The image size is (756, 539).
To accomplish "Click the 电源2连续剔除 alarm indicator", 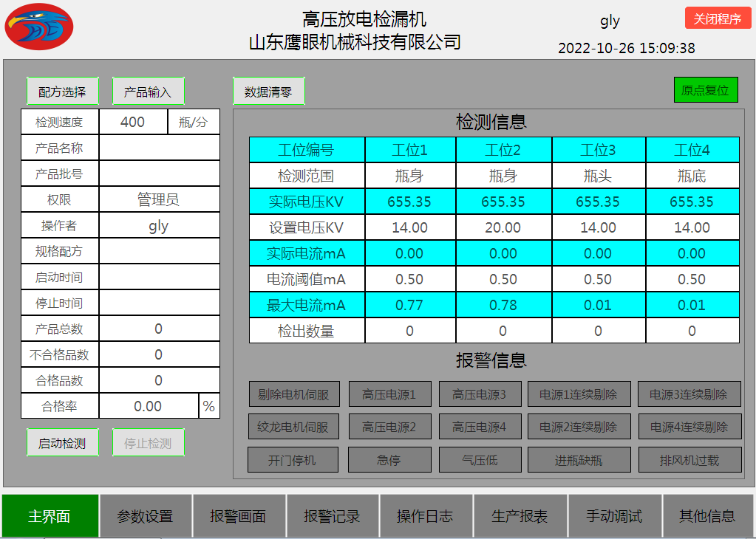I will coord(579,426).
